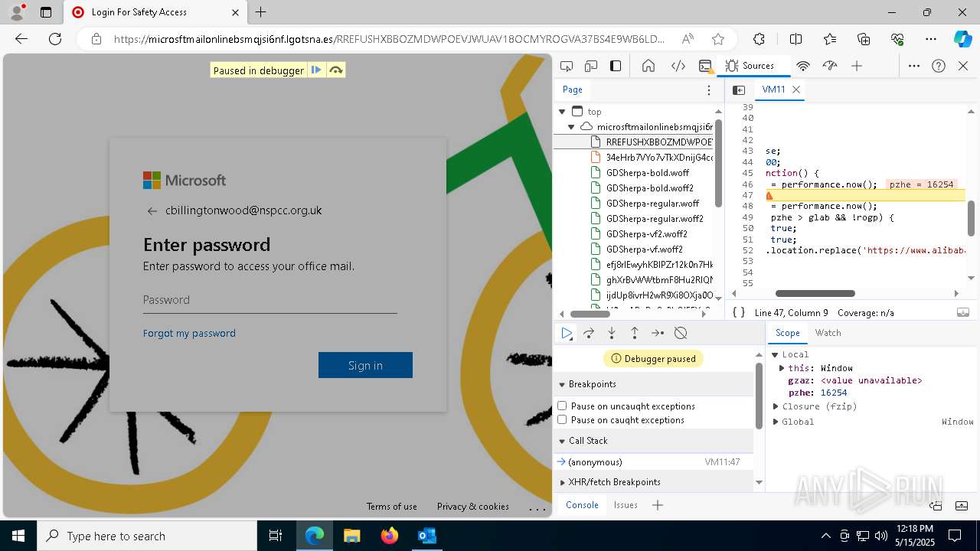Focus the Password input field
The height and width of the screenshot is (551, 980).
[269, 300]
